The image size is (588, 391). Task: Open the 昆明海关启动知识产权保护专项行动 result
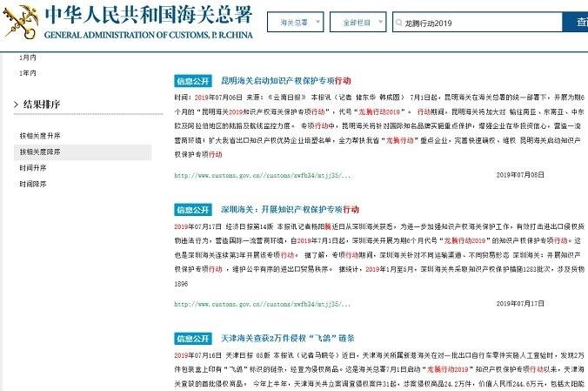click(x=286, y=81)
